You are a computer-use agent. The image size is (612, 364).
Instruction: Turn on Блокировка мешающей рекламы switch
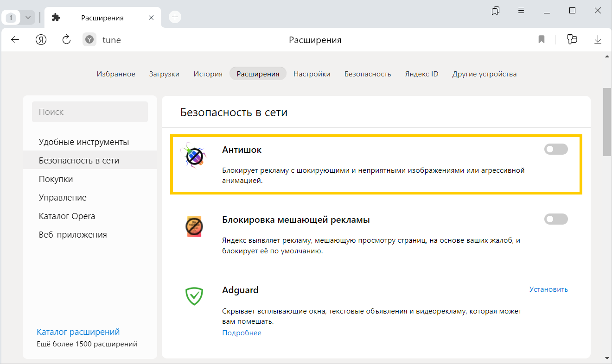pos(555,219)
